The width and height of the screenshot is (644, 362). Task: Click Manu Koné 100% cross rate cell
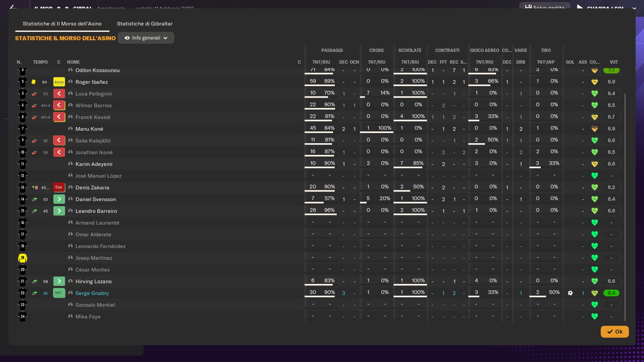point(385,128)
